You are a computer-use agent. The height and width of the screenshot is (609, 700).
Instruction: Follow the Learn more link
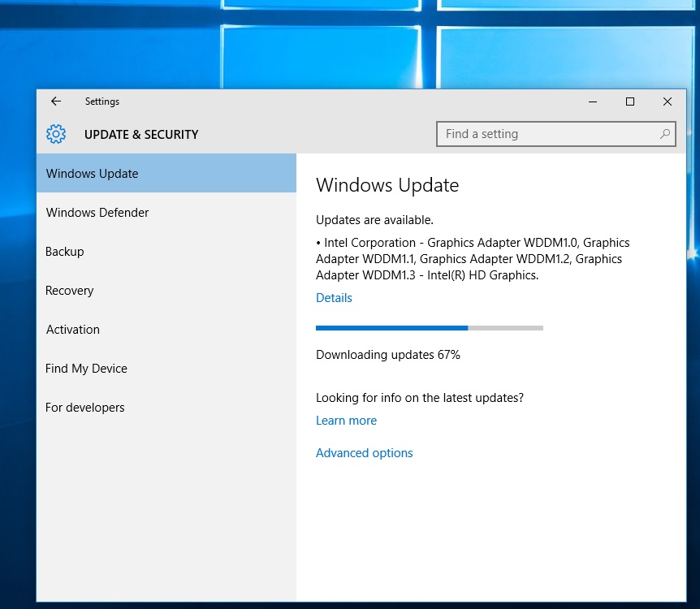tap(346, 421)
